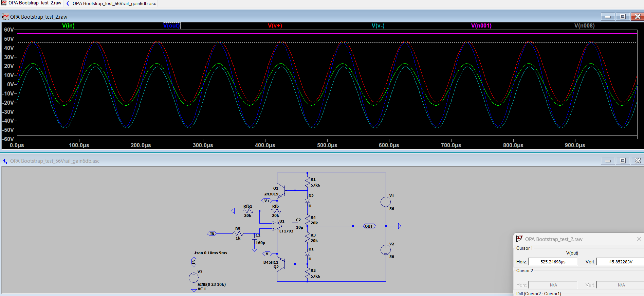Screen dimensions: 644x296
Task: Select resistor R5 1k symbol
Action: pyautogui.click(x=238, y=233)
